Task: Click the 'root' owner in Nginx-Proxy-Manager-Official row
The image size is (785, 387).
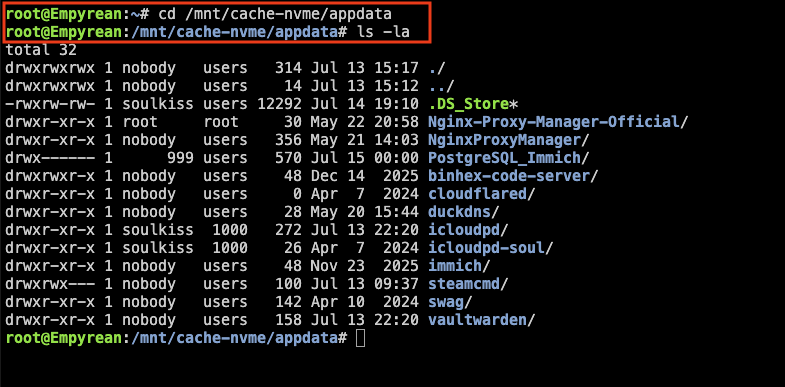Action: [x=140, y=122]
